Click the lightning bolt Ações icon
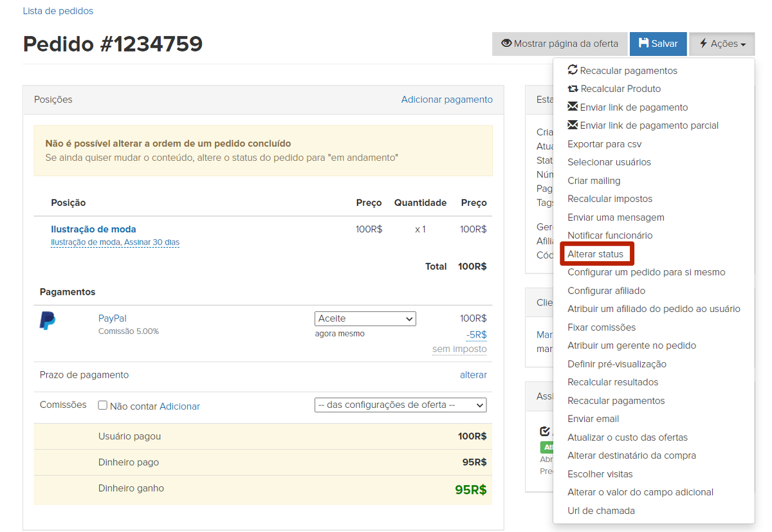The height and width of the screenshot is (532, 772). click(x=703, y=44)
